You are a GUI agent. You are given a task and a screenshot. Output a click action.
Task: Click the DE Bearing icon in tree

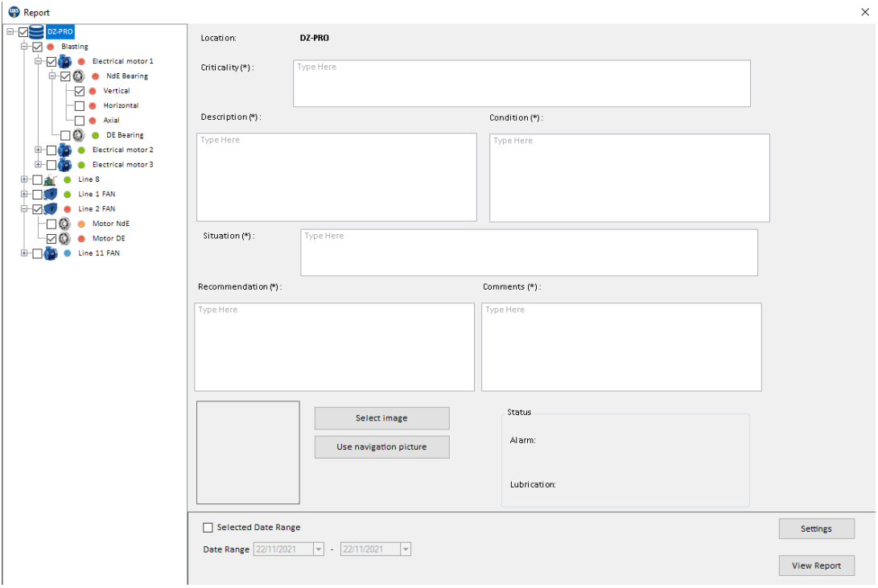pyautogui.click(x=80, y=135)
